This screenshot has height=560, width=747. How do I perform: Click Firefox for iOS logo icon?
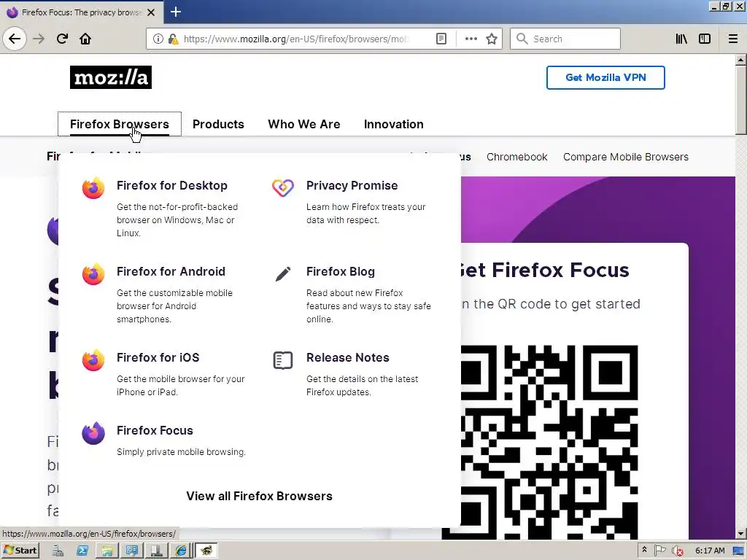(93, 360)
